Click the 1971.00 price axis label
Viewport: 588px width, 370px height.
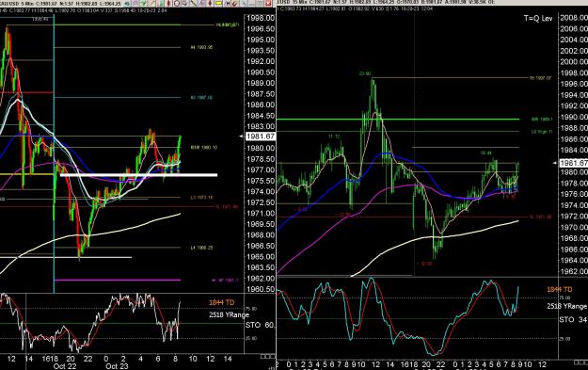pyautogui.click(x=261, y=213)
